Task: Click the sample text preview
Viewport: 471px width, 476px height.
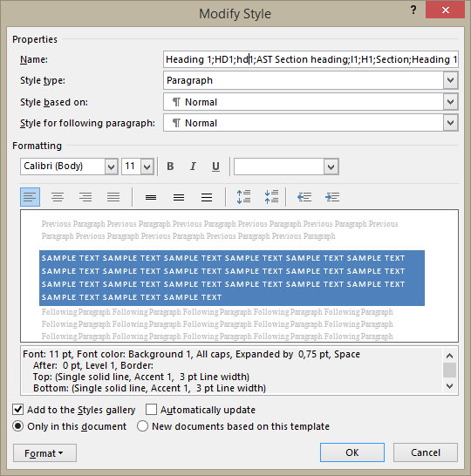Action: coord(232,278)
